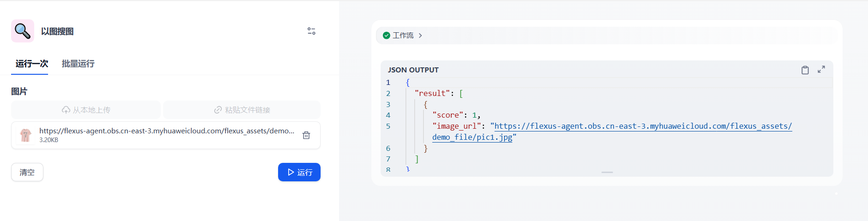This screenshot has height=221, width=868.
Task: Copy JSON output with clipboard icon
Action: [x=805, y=70]
